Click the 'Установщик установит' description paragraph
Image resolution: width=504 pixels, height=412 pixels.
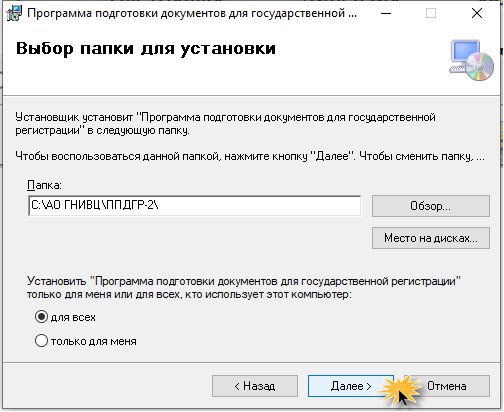point(225,124)
